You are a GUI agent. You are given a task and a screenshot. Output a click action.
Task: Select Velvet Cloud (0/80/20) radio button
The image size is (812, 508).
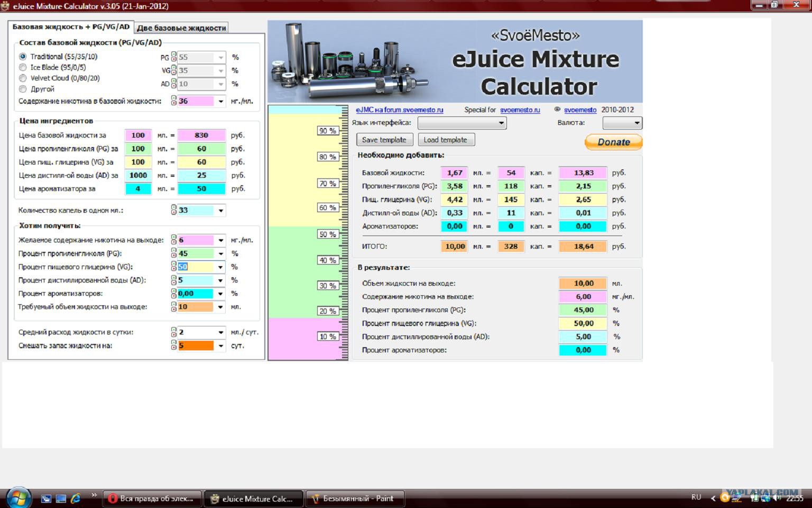(x=23, y=78)
